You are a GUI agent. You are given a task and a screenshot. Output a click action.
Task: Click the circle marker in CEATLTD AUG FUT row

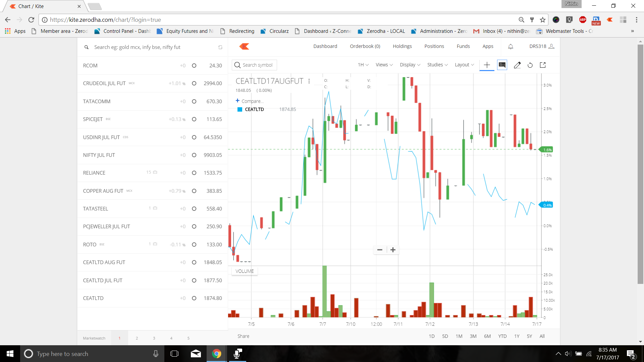tap(194, 262)
